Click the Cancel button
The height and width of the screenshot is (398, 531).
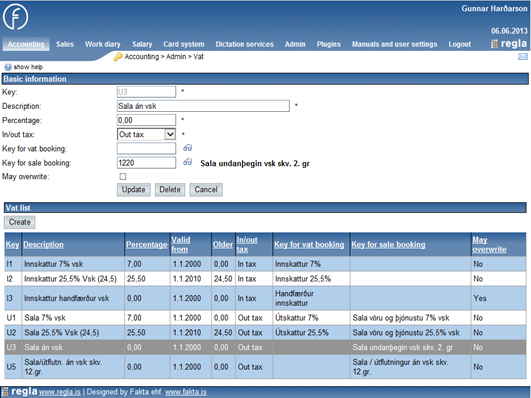[x=206, y=190]
